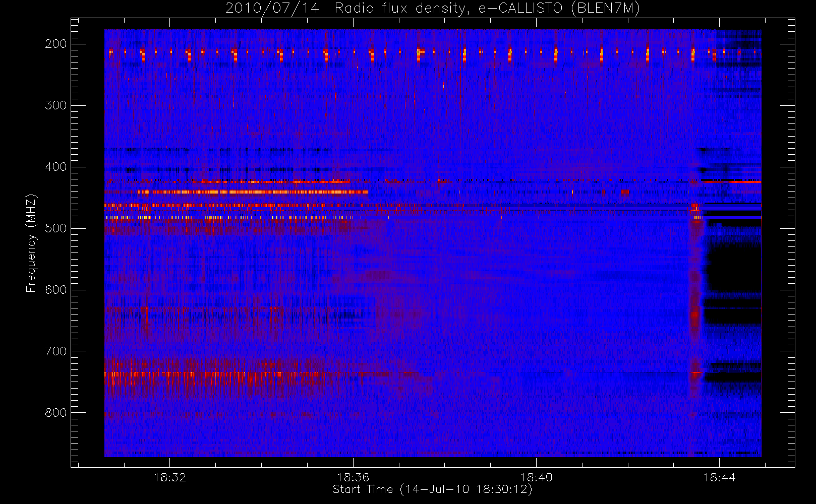Click the 'Frequency (MHz)' y-axis label
This screenshot has width=816, height=504.
pos(31,243)
